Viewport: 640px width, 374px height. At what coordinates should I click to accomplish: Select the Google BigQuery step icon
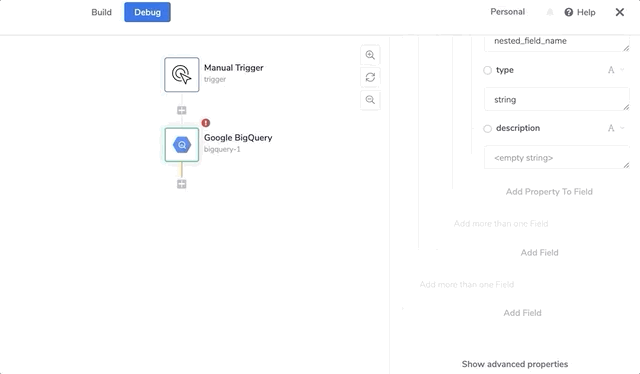[x=182, y=145]
